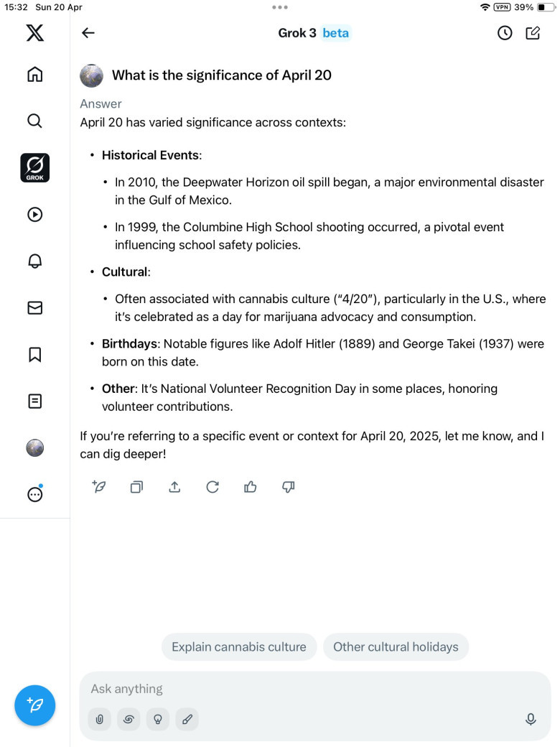Open Bookmarks in the sidebar
The width and height of the screenshot is (560, 747).
[34, 354]
